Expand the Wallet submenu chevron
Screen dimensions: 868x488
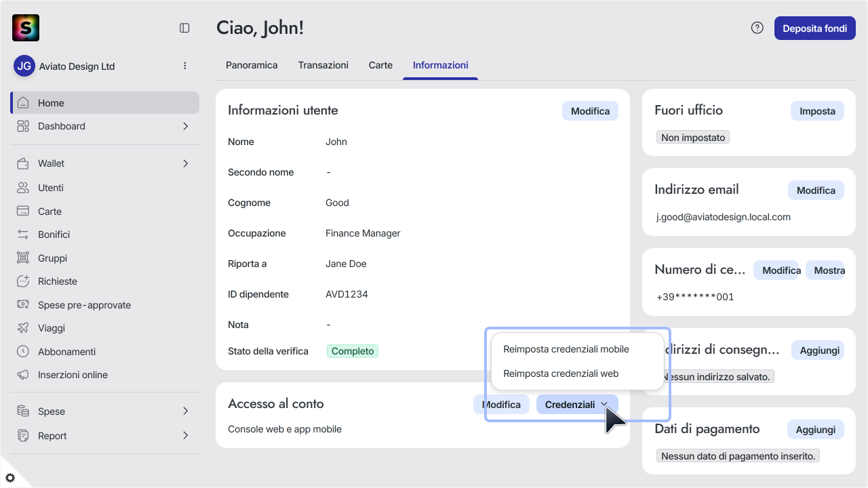[x=186, y=163]
